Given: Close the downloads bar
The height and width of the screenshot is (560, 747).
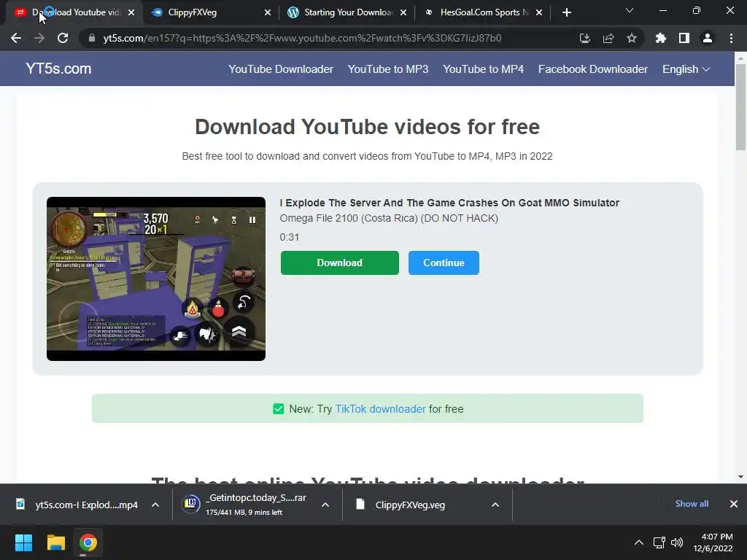Looking at the screenshot, I should pyautogui.click(x=734, y=504).
